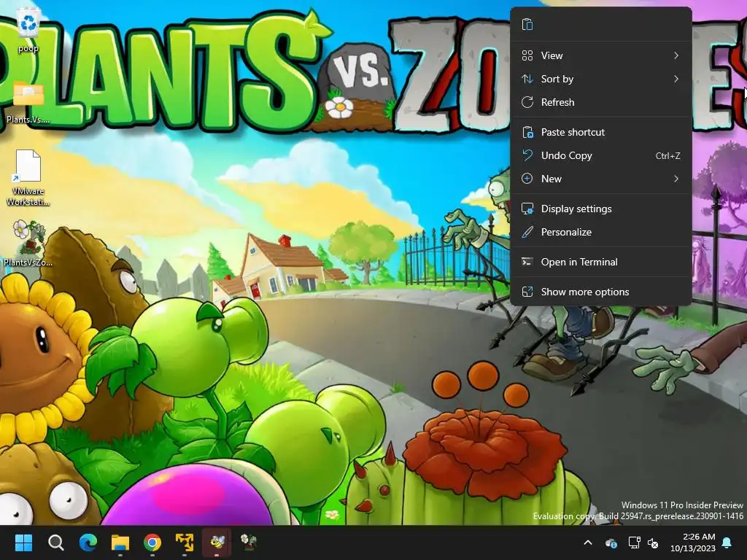Select Paste shortcut menu entry

pos(601,133)
